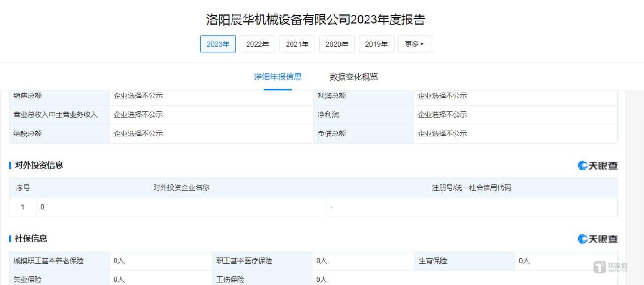Click the 天眼查 logo beside 社保信息
Image resolution: width=644 pixels, height=285 pixels.
[x=597, y=239]
